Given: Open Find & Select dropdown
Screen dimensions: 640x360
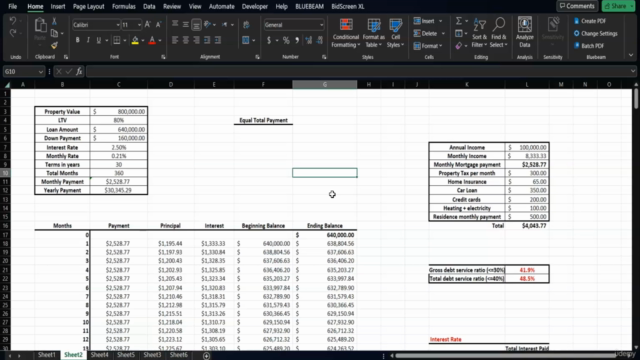Looking at the screenshot, I should tap(498, 33).
